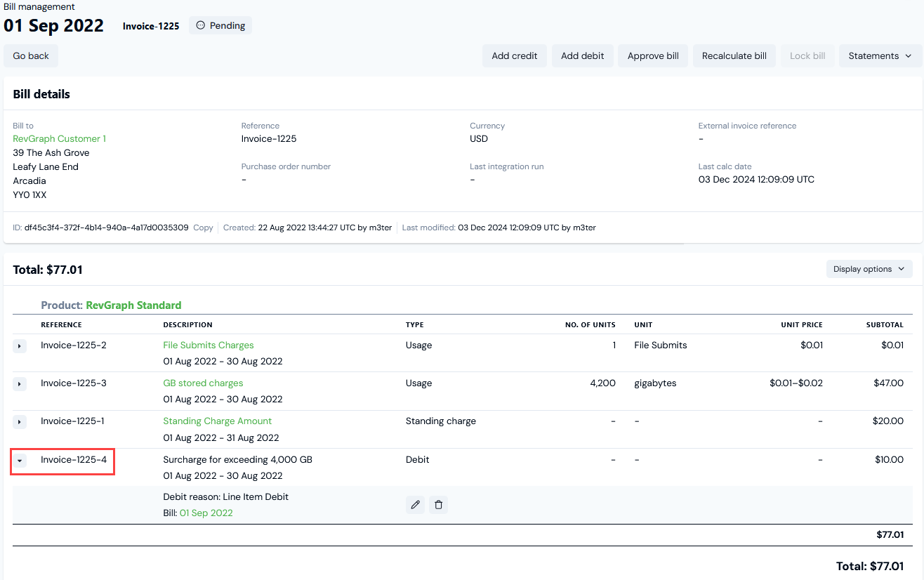The image size is (924, 580).
Task: Open the Display options dropdown
Action: tap(869, 269)
